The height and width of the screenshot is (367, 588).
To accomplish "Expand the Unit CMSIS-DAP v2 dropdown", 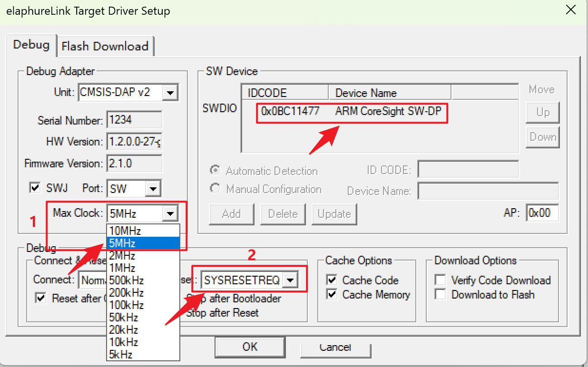I will pos(170,92).
